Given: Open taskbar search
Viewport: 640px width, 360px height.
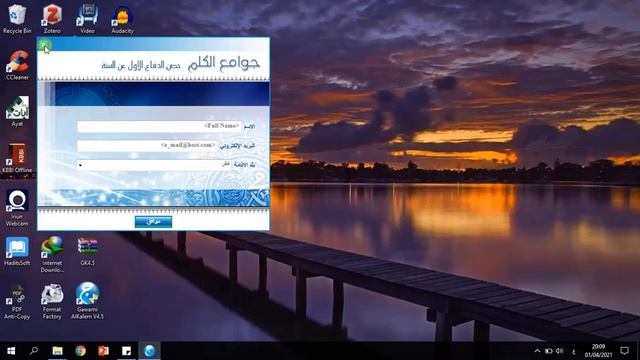Looking at the screenshot, I should click(x=34, y=351).
